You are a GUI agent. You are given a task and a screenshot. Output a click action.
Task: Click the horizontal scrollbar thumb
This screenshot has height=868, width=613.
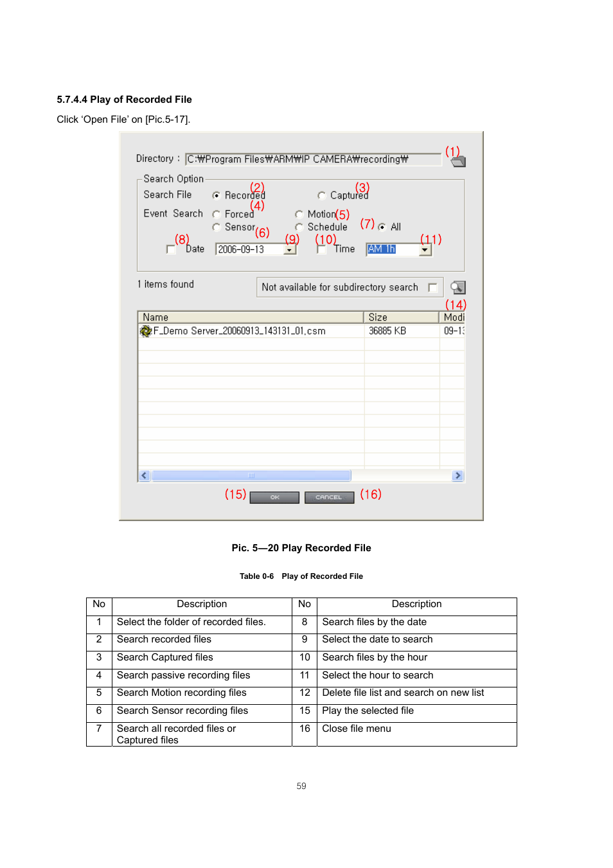tap(251, 475)
